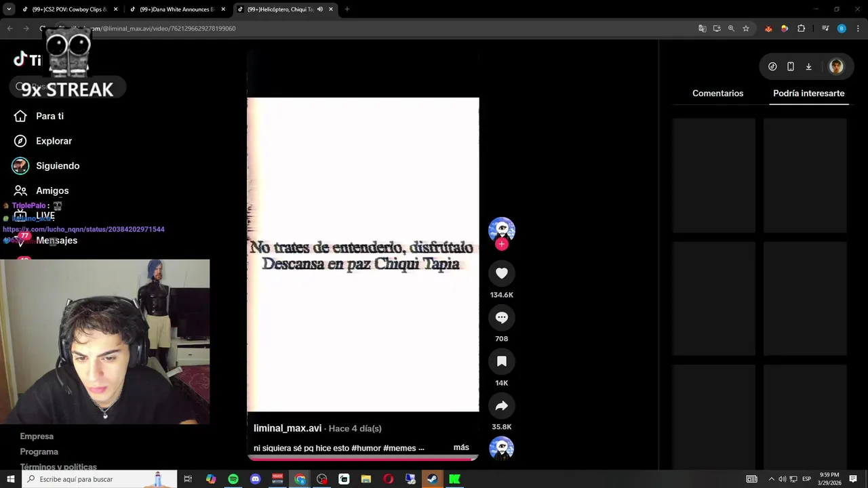This screenshot has width=868, height=488.
Task: Switch input language ESP indicator
Action: [807, 479]
